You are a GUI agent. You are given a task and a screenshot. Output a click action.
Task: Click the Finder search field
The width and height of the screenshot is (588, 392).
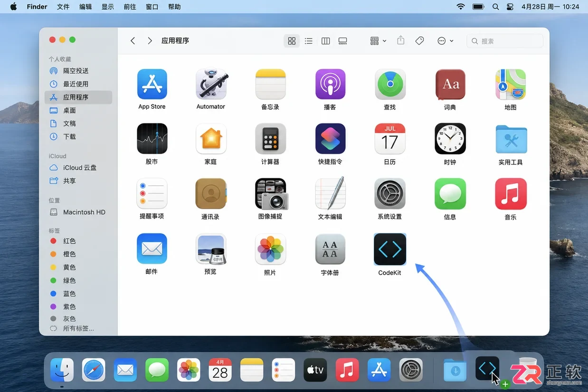point(505,41)
